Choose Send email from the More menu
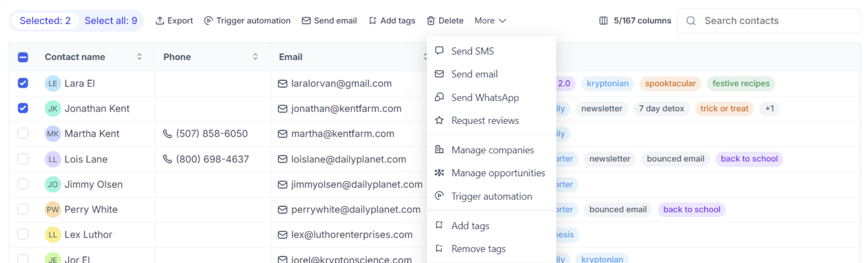 click(x=491, y=74)
